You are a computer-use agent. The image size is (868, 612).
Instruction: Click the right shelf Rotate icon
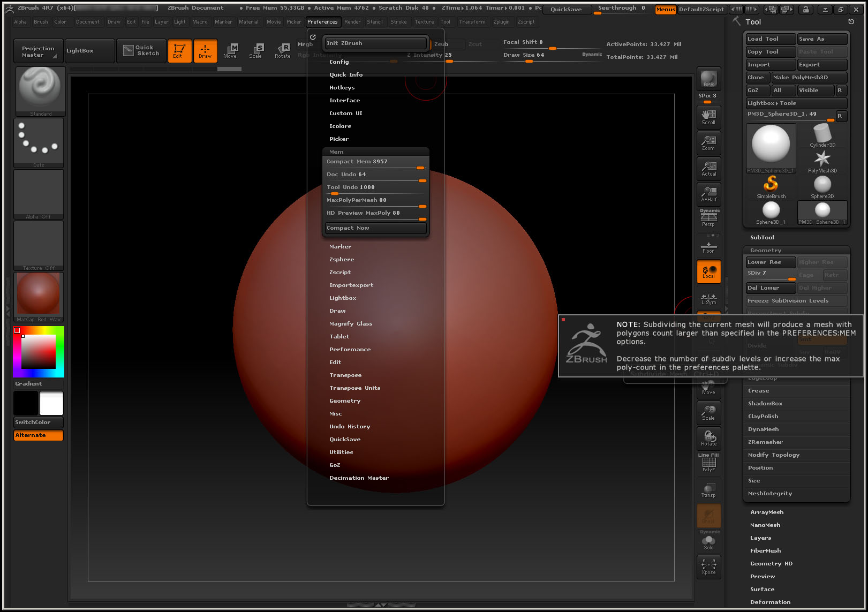click(708, 439)
